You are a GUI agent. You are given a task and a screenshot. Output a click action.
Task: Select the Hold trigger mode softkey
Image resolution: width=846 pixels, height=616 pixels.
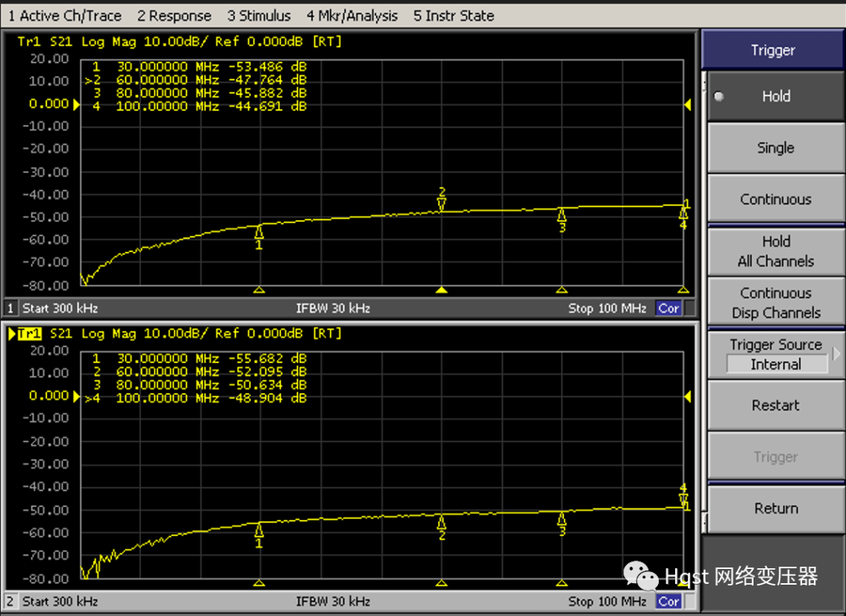pos(775,96)
